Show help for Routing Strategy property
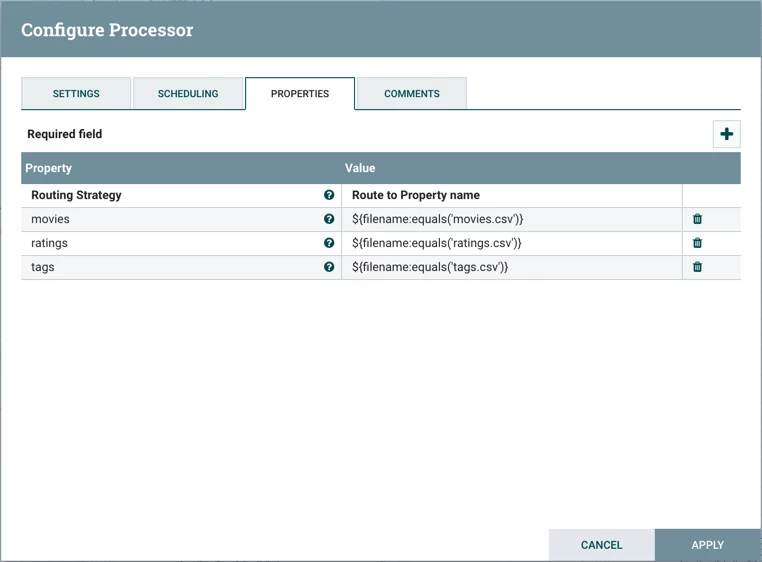Viewport: 762px width, 562px height. 329,195
